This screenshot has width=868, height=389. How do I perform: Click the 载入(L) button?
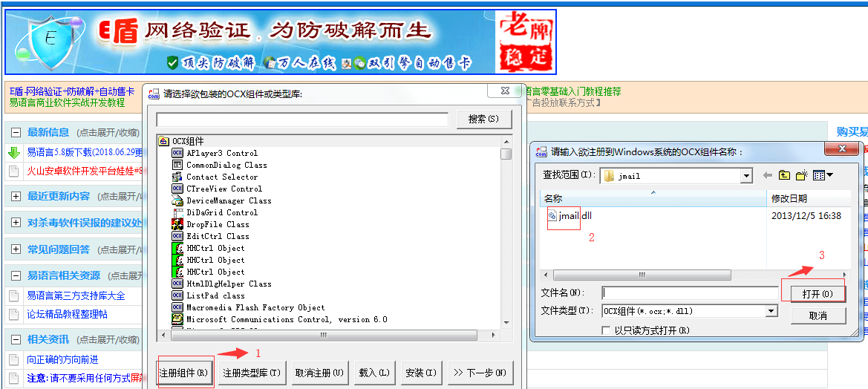[374, 373]
